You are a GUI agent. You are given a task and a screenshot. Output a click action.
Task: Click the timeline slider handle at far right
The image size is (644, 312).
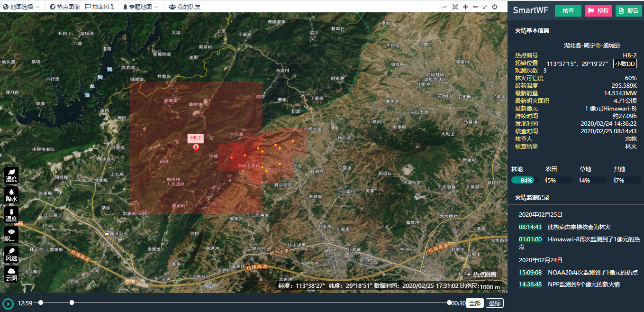[449, 303]
